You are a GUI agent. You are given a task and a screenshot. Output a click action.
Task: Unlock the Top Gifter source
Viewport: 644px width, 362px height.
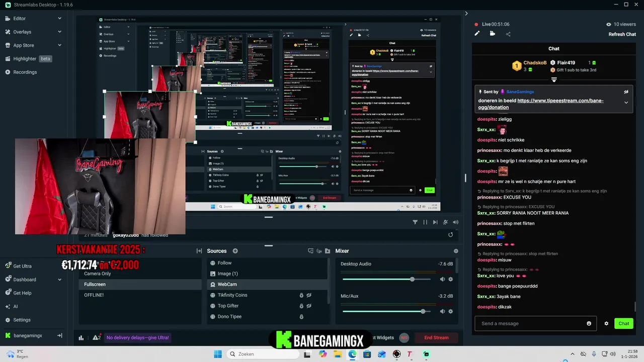click(301, 306)
